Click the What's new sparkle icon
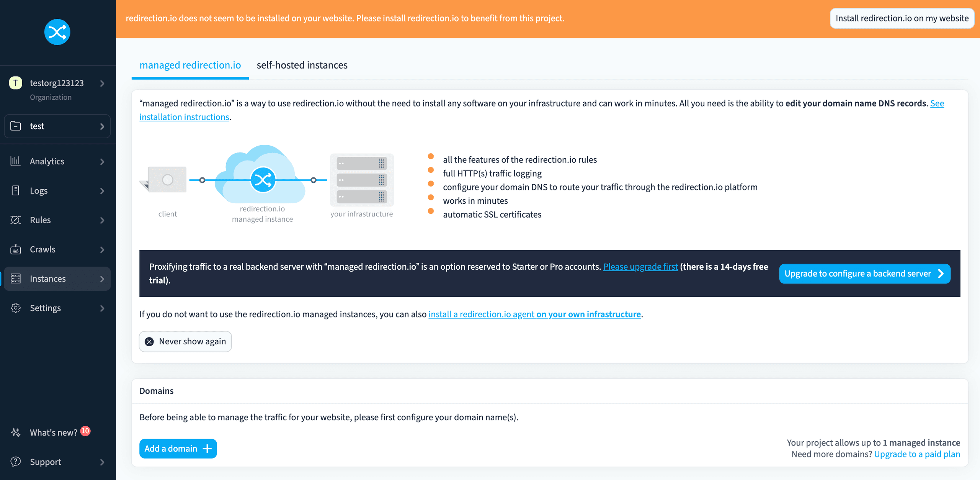 pyautogui.click(x=16, y=432)
